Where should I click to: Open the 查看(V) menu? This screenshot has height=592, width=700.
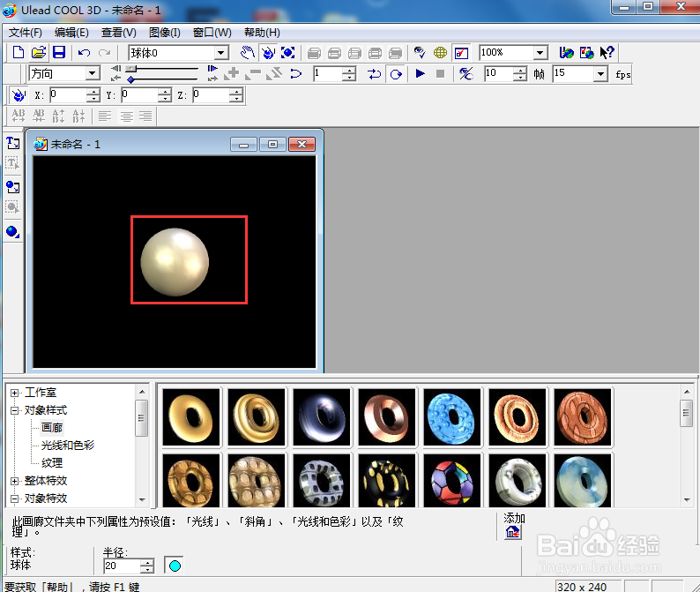click(x=118, y=33)
